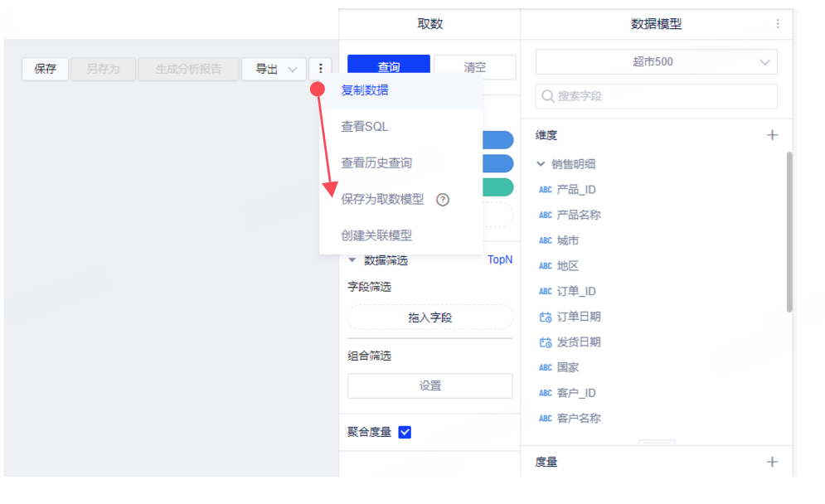Click the 清空 button
The height and width of the screenshot is (504, 825).
pos(474,67)
